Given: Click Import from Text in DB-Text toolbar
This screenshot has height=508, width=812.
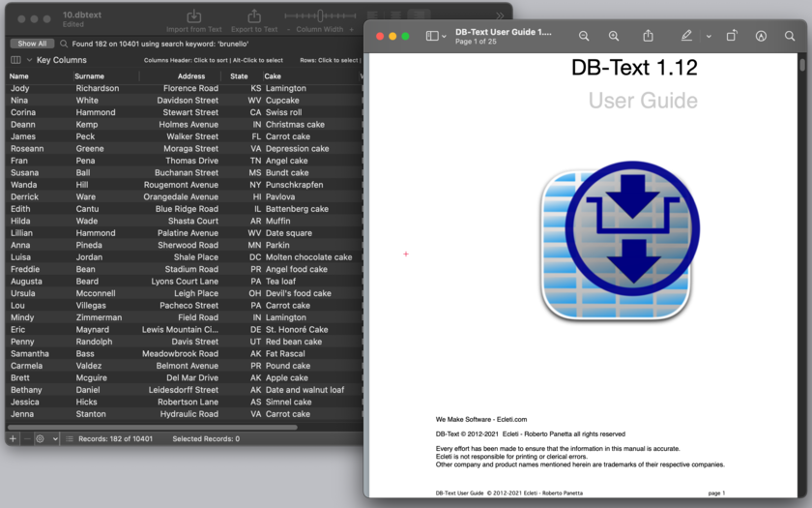Looking at the screenshot, I should pyautogui.click(x=193, y=21).
